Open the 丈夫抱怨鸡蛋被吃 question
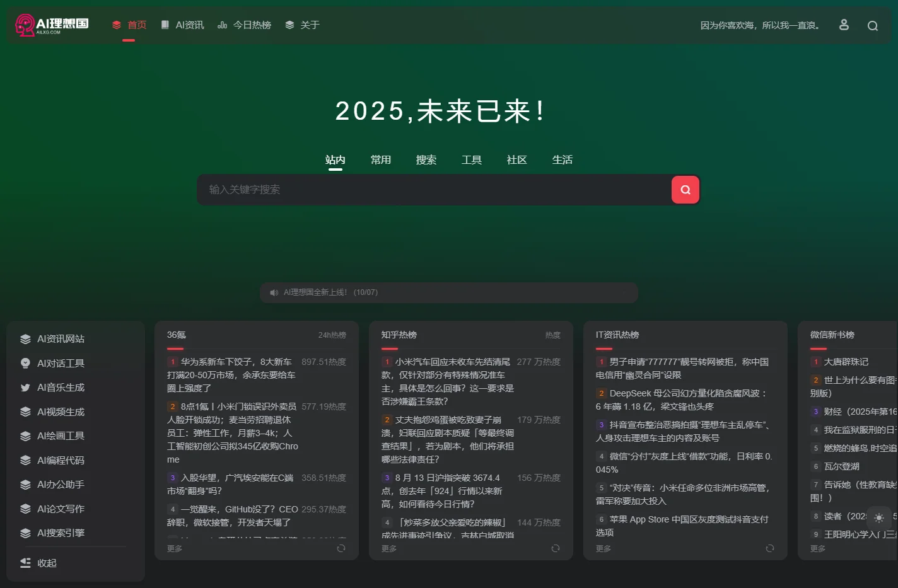The height and width of the screenshot is (588, 898). pyautogui.click(x=448, y=439)
